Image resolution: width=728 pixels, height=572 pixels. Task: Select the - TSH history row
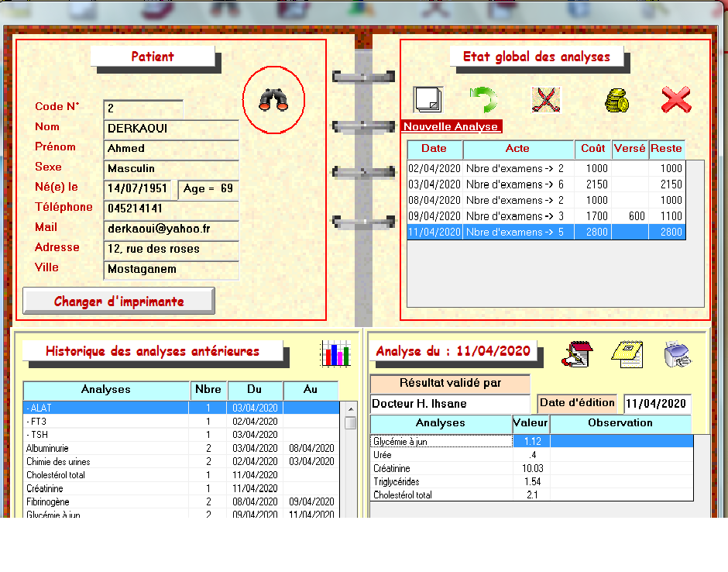[181, 435]
